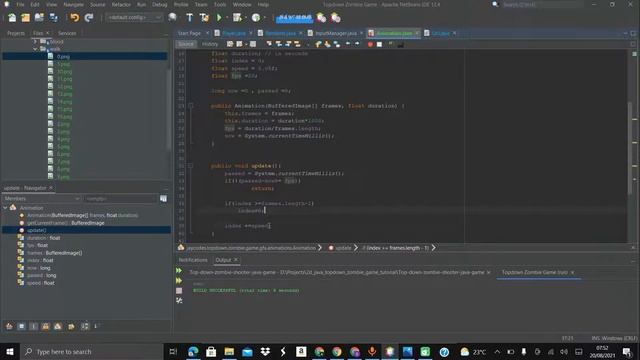Toggle Show Inherited Members filter icon
This screenshot has height=360, width=640.
(x=9, y=326)
